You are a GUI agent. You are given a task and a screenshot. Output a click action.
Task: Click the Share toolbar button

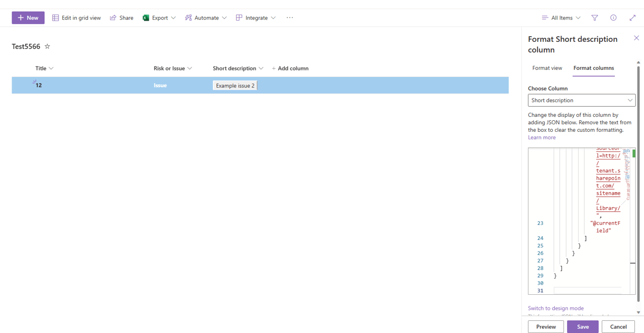point(121,18)
